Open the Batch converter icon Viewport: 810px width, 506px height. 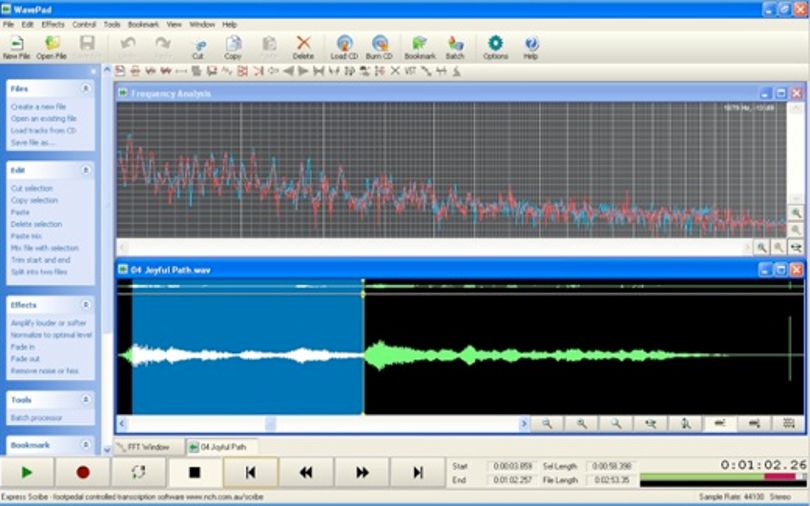coord(455,44)
